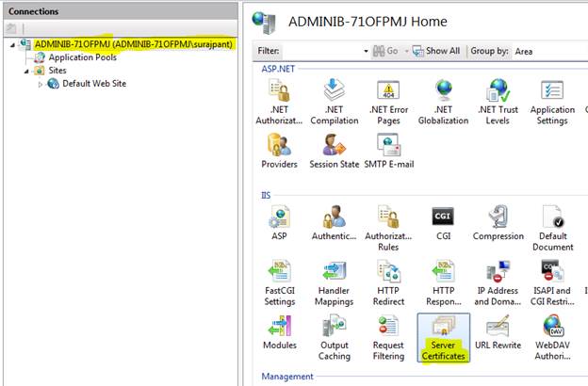Open Handler Mappings feature
Screen dimensions: 588x386
click(x=334, y=283)
